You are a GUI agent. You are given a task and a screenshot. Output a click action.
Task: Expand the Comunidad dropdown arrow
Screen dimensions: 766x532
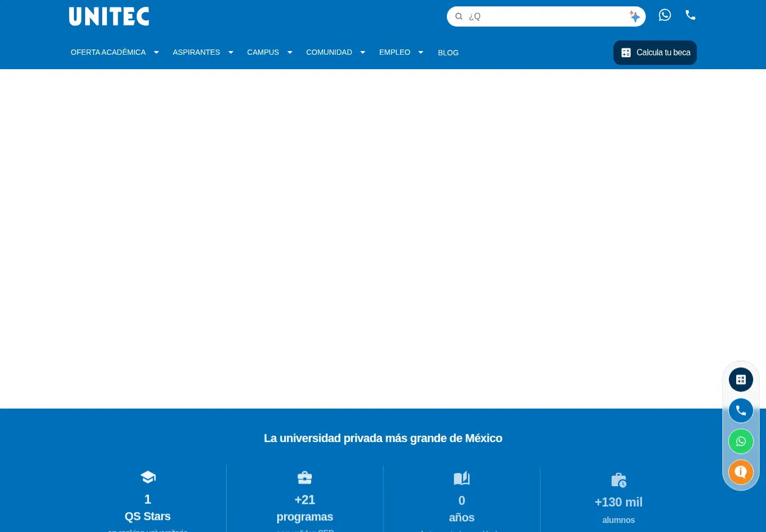tap(363, 52)
